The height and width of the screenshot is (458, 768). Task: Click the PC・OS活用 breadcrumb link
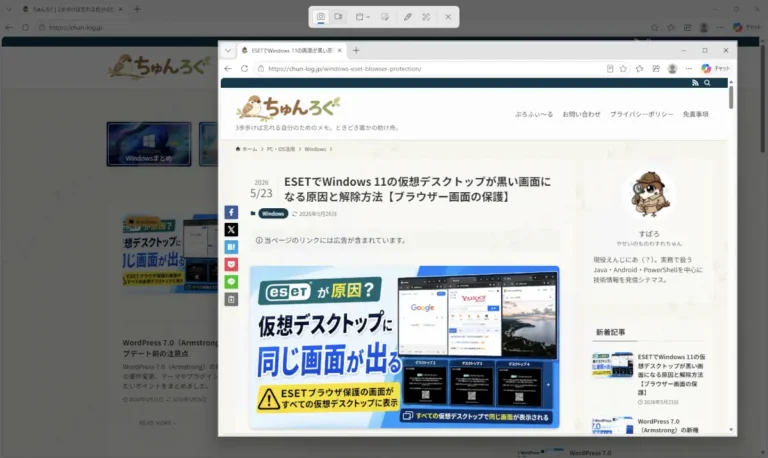(281, 149)
